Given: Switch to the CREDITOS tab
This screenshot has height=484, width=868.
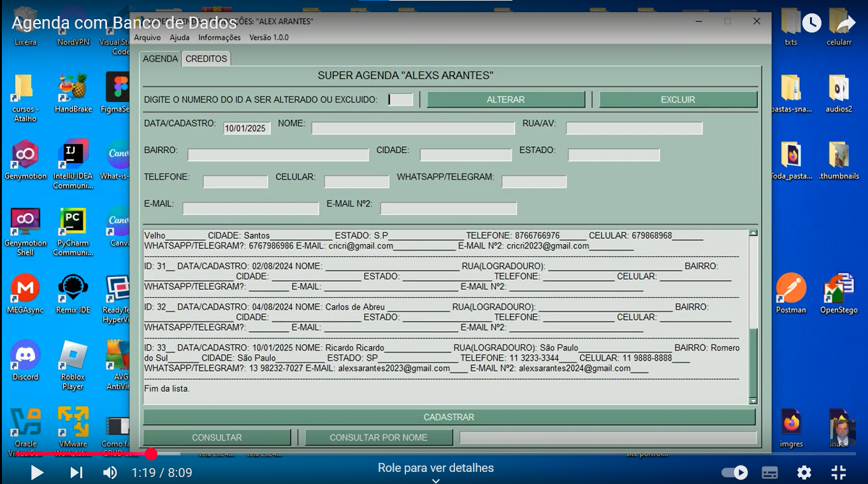Looking at the screenshot, I should (x=206, y=59).
